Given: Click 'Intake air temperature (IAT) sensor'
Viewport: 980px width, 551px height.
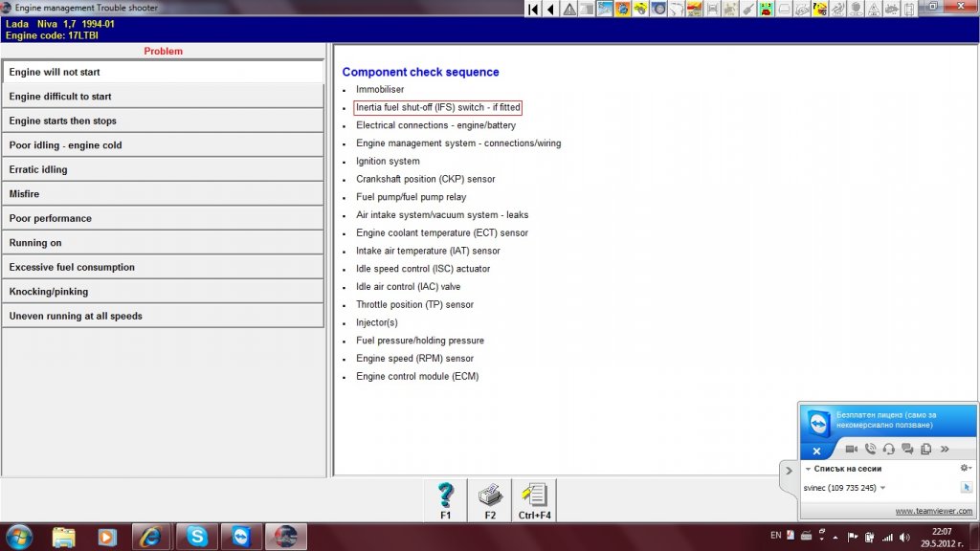Looking at the screenshot, I should coord(428,251).
